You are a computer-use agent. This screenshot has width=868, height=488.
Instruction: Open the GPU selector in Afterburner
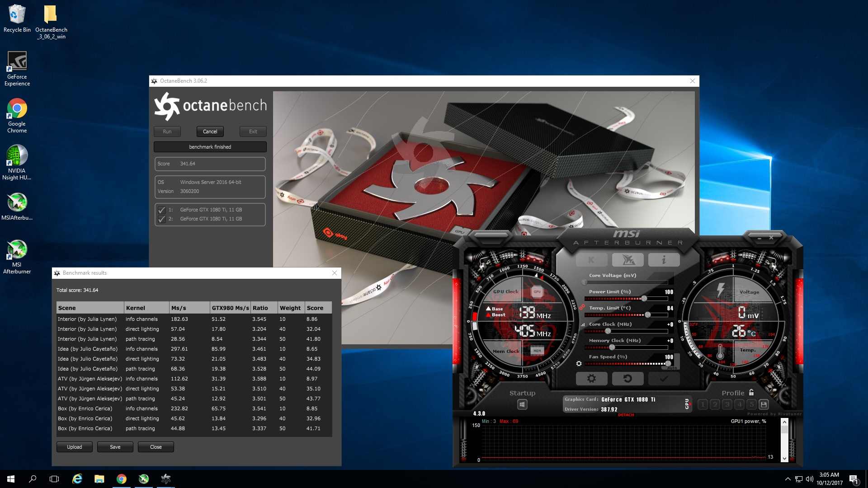point(687,403)
